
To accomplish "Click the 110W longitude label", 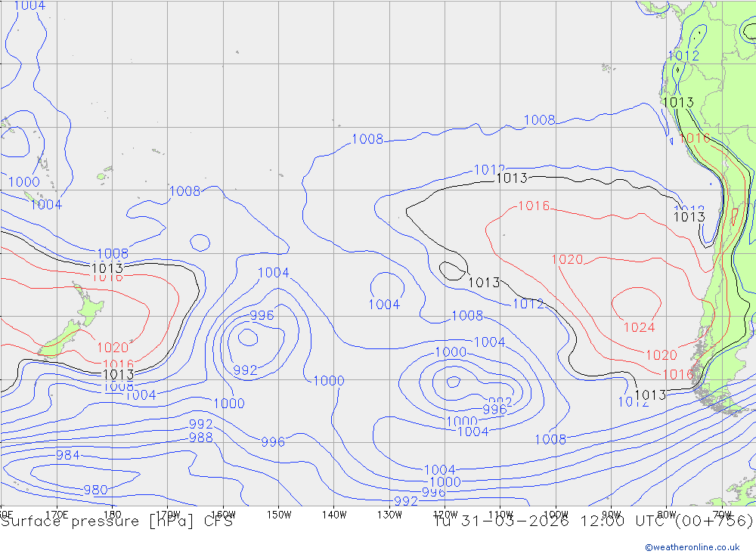I will click(x=500, y=515).
